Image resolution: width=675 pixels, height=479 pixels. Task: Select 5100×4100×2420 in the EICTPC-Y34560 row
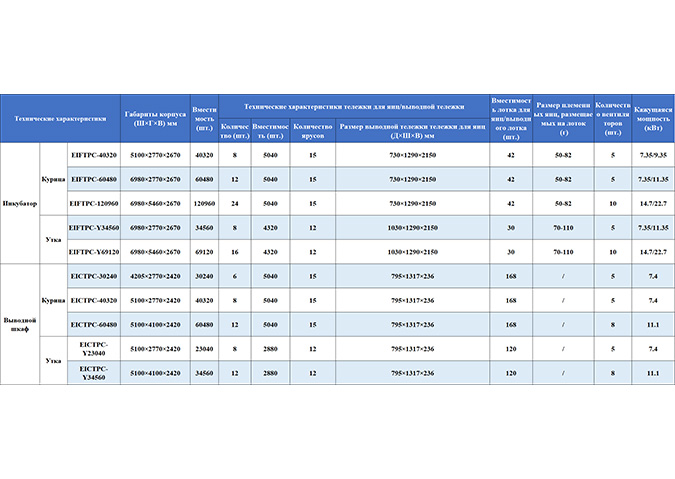point(155,373)
